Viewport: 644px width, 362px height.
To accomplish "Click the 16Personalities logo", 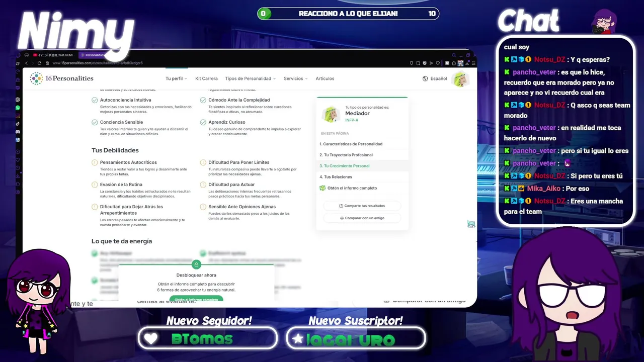I will (x=61, y=78).
